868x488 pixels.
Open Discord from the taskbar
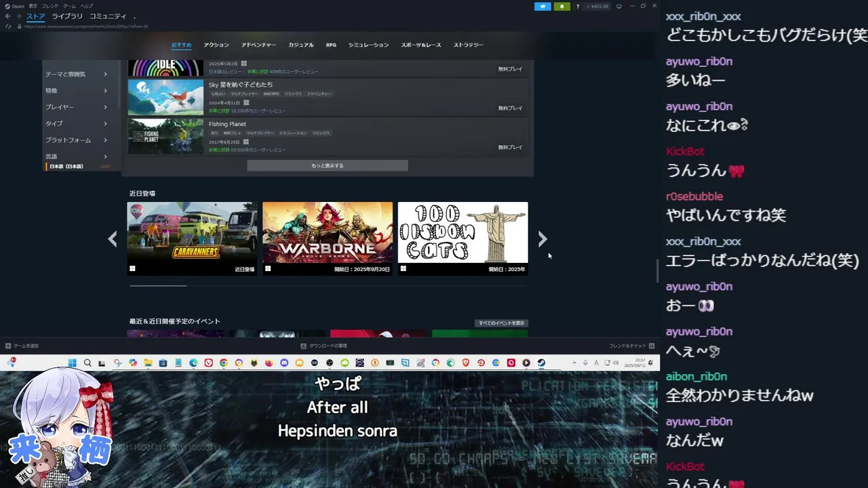284,363
